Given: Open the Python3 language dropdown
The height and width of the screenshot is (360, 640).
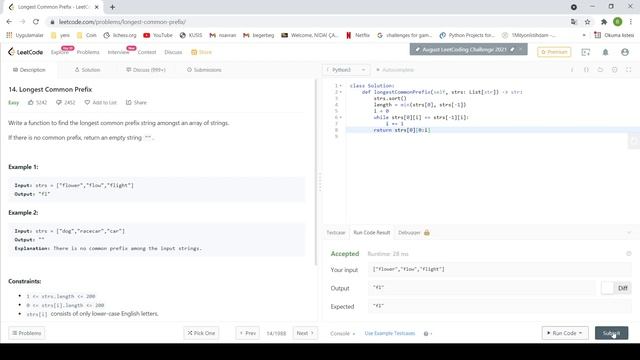Looking at the screenshot, I should [346, 70].
